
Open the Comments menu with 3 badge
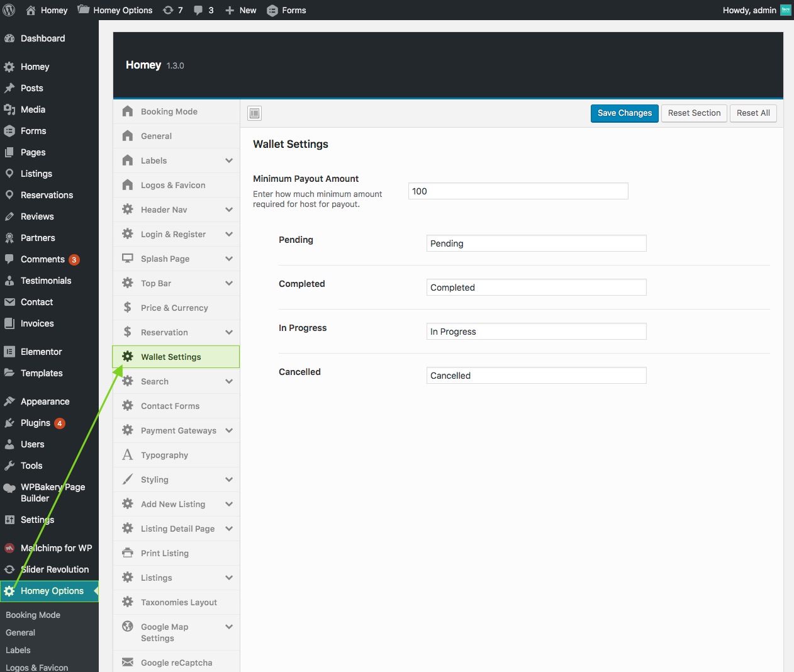(x=49, y=259)
